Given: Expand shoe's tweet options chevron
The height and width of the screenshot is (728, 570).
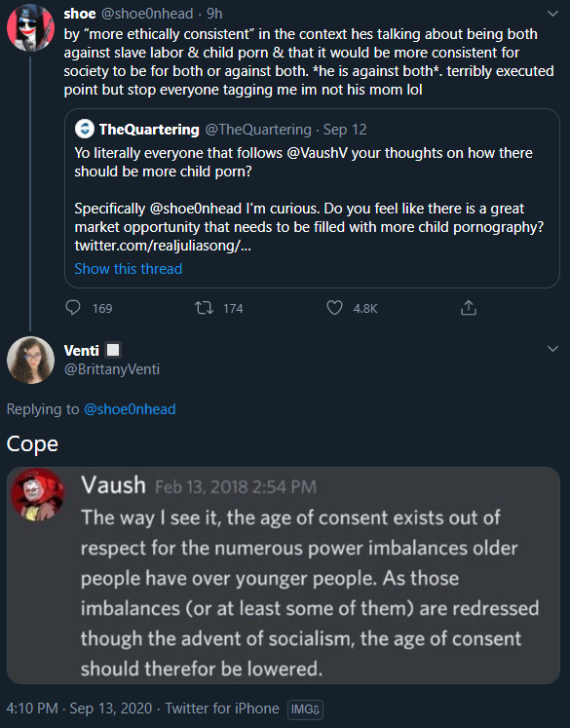Looking at the screenshot, I should pos(552,14).
